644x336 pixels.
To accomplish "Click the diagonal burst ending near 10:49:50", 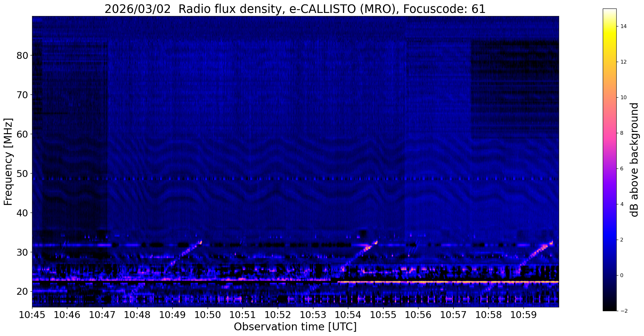I will 184,254.
